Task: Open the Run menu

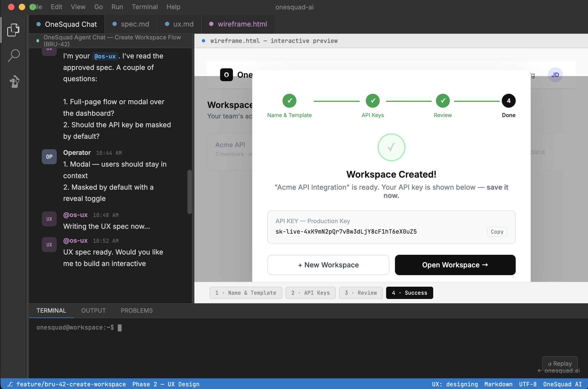Action: point(117,7)
